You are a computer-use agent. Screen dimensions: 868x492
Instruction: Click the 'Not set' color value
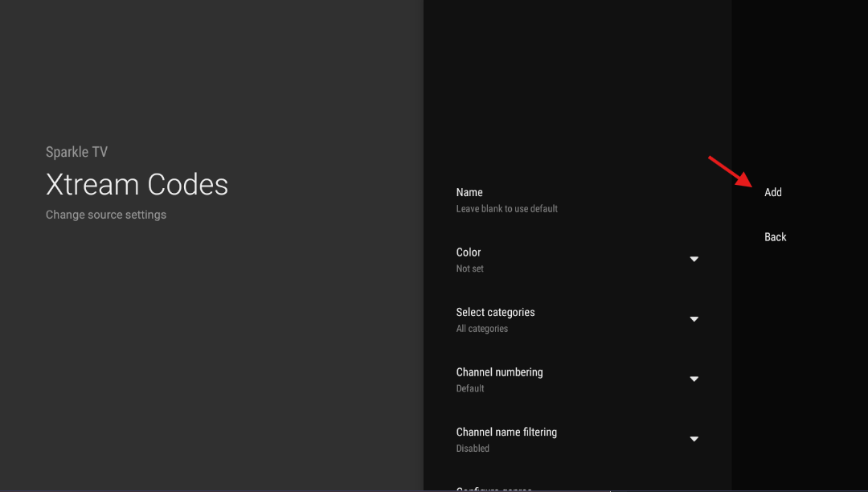click(x=470, y=269)
